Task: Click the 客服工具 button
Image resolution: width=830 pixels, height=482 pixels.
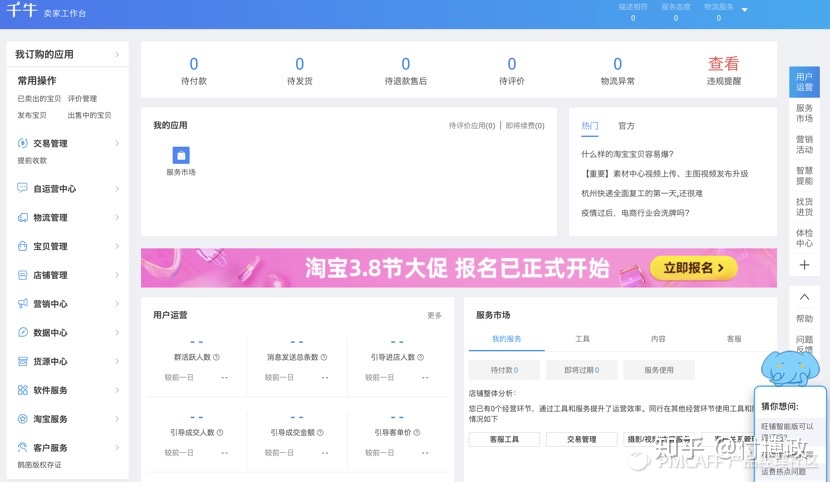Action: (x=504, y=439)
